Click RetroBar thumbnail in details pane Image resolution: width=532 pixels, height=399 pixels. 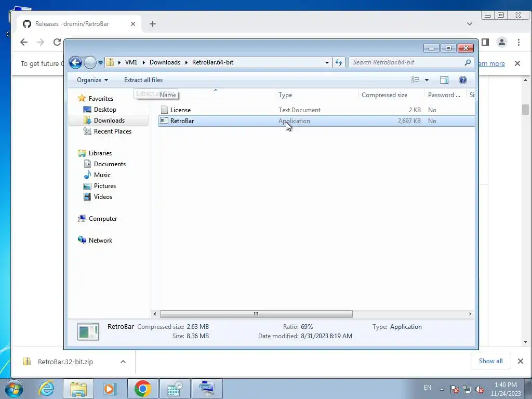88,331
